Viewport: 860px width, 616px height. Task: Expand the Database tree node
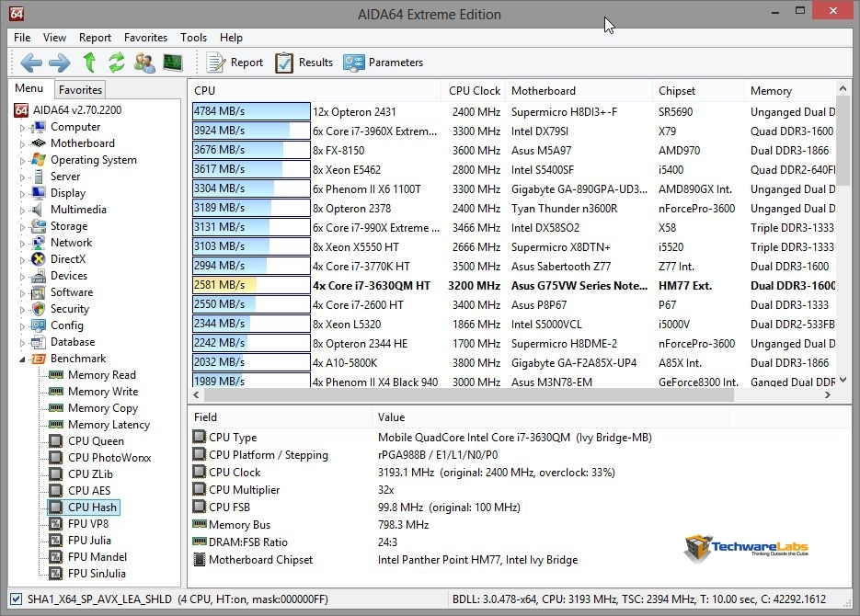22,343
